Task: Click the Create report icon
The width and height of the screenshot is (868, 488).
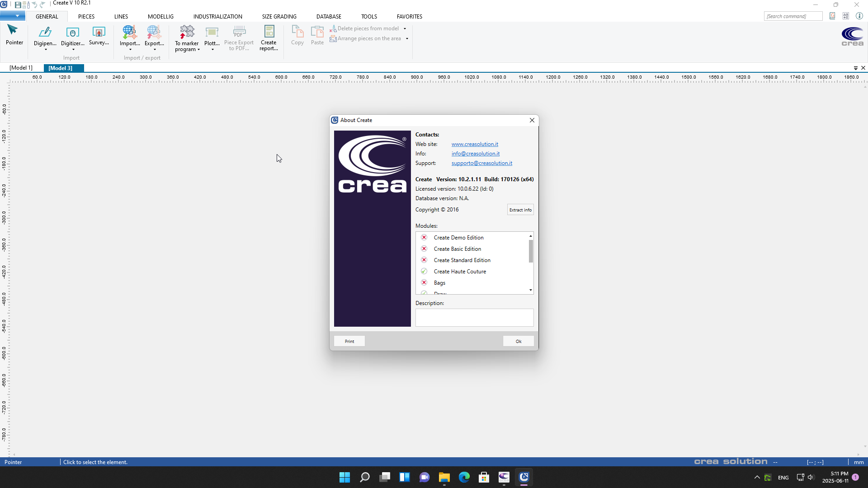Action: (269, 32)
